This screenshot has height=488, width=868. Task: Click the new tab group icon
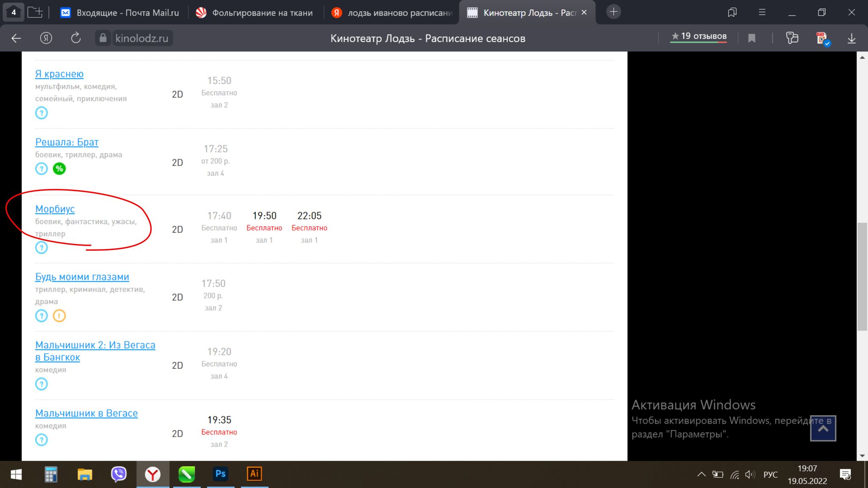click(x=35, y=12)
